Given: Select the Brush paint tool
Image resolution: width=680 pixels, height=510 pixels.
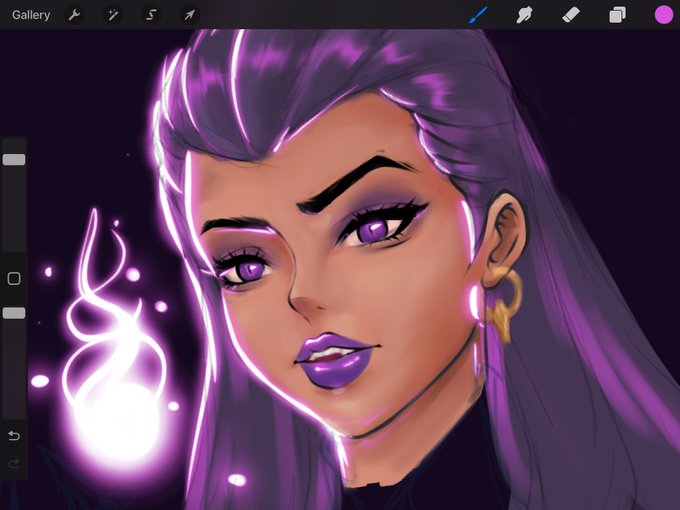Looking at the screenshot, I should [479, 15].
